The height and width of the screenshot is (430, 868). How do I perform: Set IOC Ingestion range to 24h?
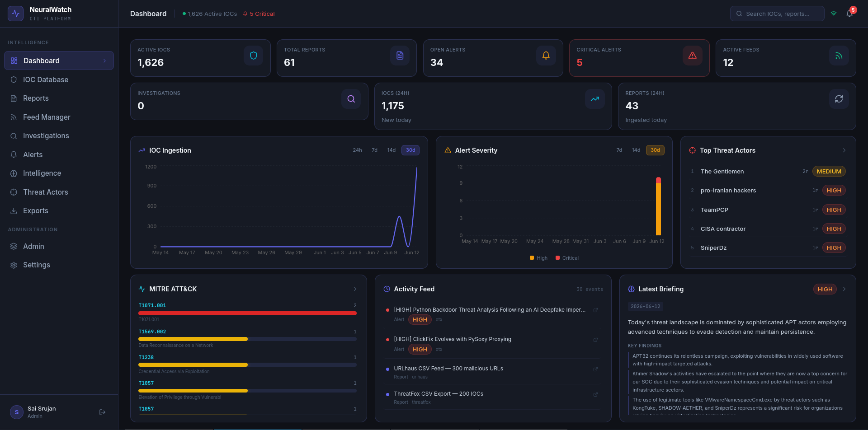pyautogui.click(x=357, y=150)
